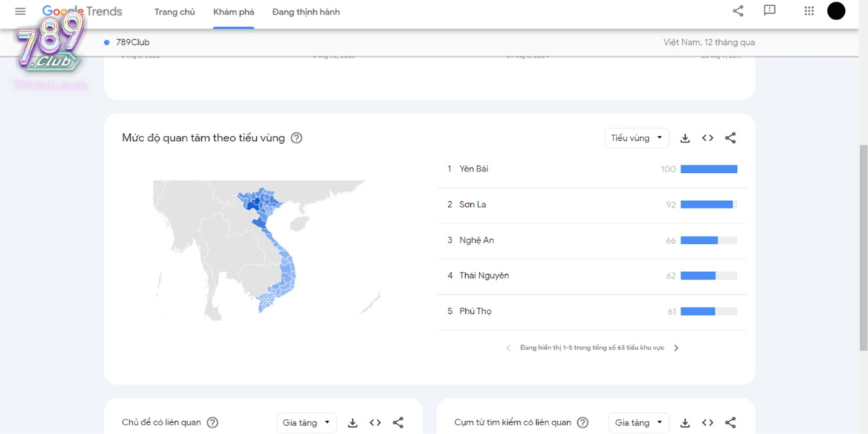
Task: Click the interest bar next to Sơn La
Action: pos(709,204)
